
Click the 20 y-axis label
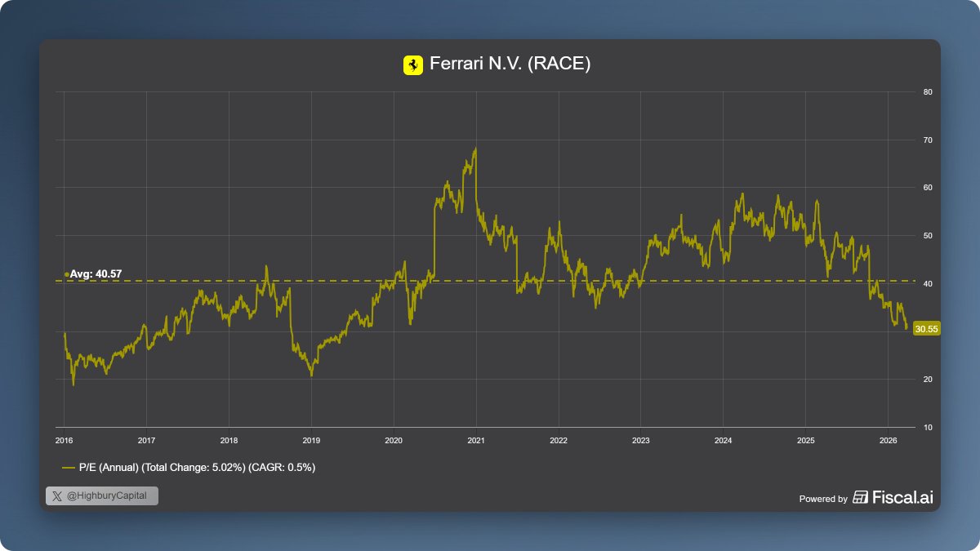[x=928, y=379]
